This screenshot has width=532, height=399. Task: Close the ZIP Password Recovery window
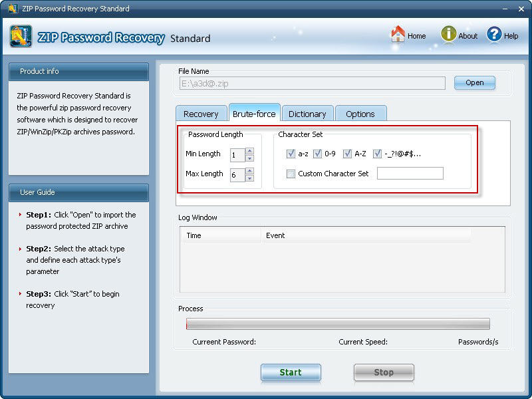coord(521,9)
